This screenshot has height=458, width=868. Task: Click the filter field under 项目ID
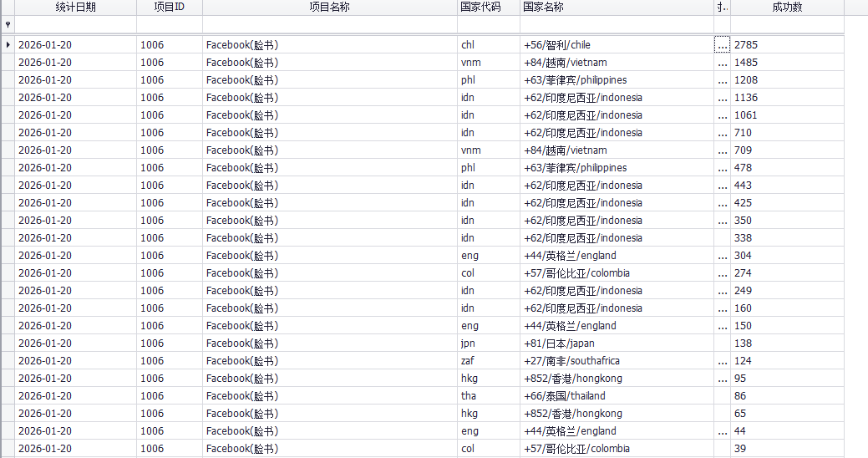[x=170, y=24]
